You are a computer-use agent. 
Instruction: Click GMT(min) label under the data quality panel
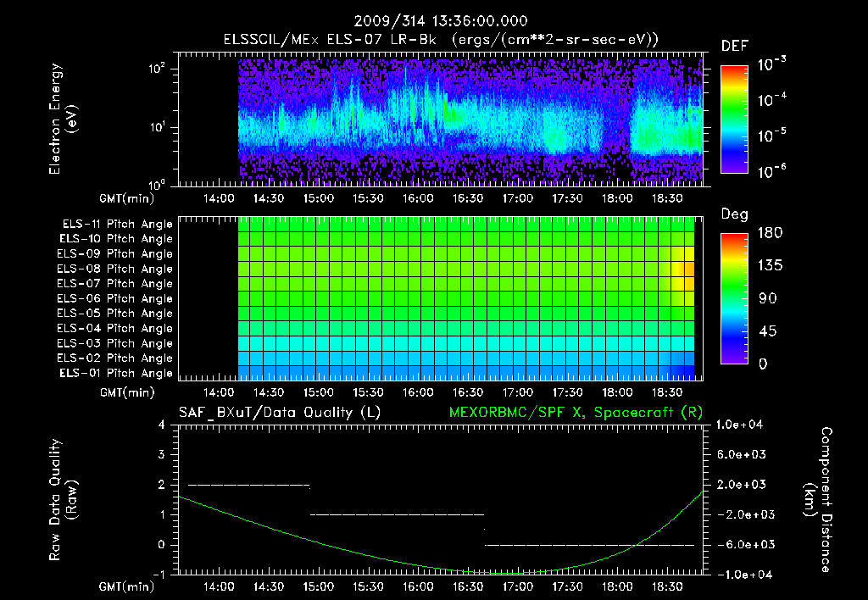pos(126,586)
